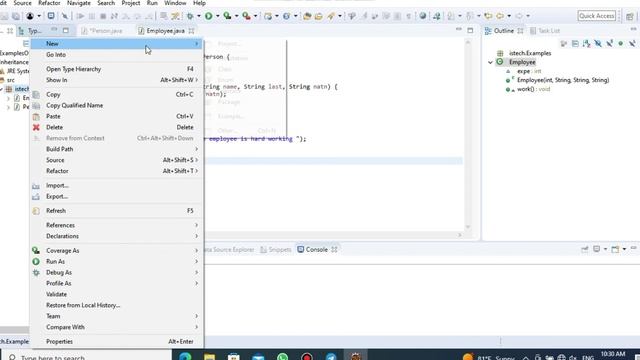
Task: Select the expe : int field in Outline
Action: [x=529, y=71]
